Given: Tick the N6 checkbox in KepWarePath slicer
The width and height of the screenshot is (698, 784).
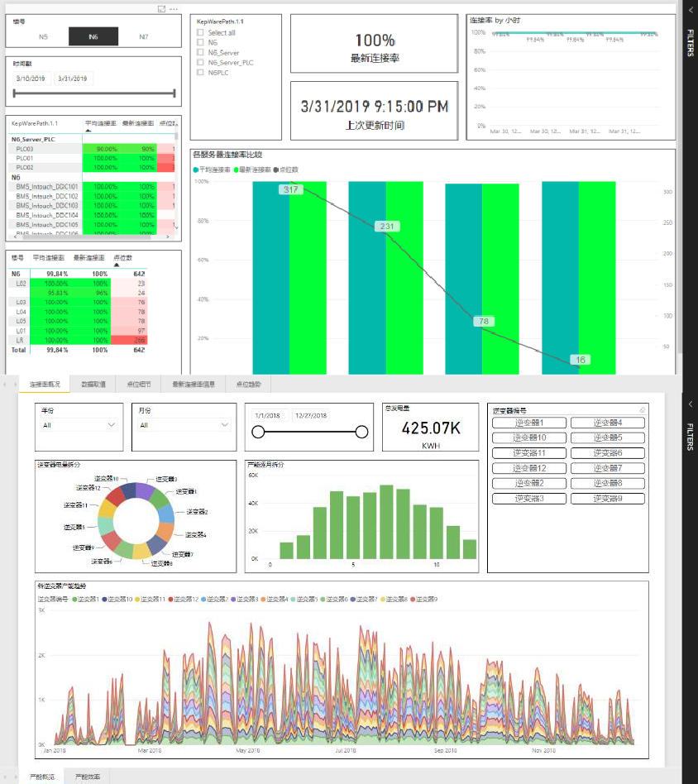Looking at the screenshot, I should point(200,42).
